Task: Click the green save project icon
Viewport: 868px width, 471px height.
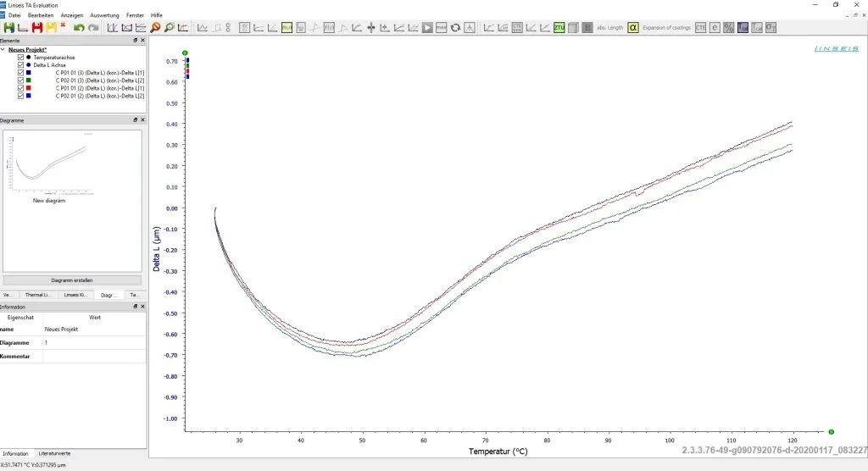Action: [x=8, y=28]
